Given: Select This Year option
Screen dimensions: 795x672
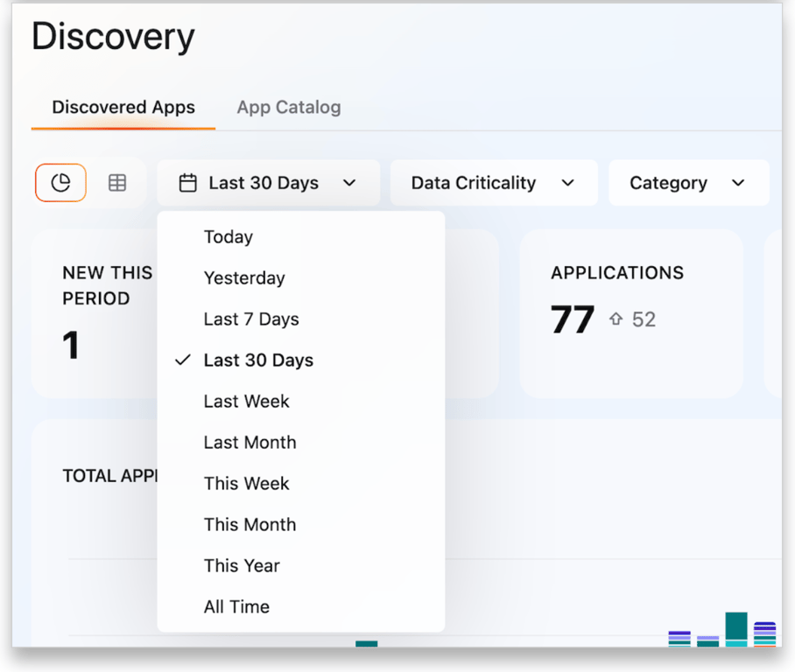Looking at the screenshot, I should [301, 565].
